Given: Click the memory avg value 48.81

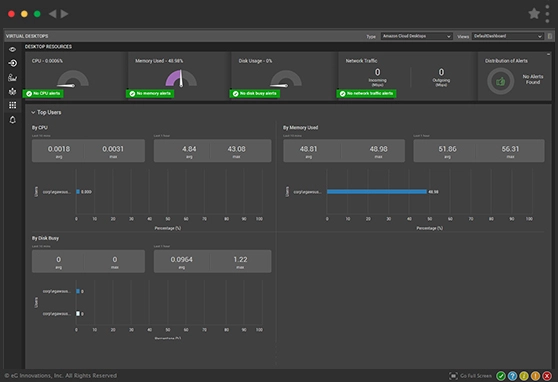Looking at the screenshot, I should [308, 149].
